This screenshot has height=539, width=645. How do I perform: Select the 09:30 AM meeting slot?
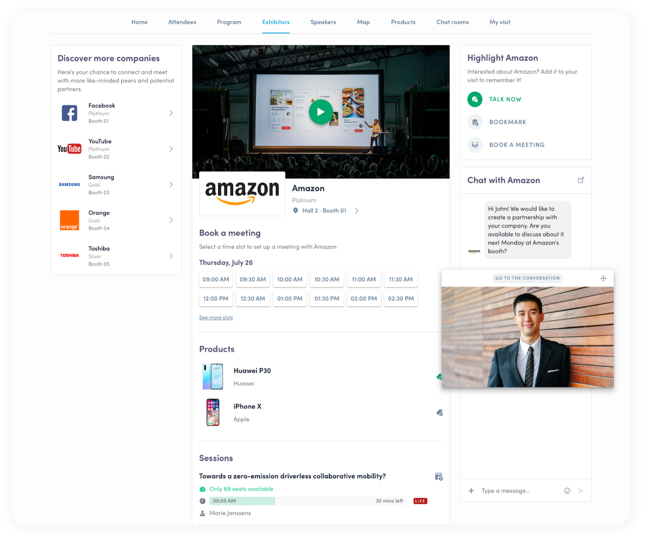click(253, 279)
